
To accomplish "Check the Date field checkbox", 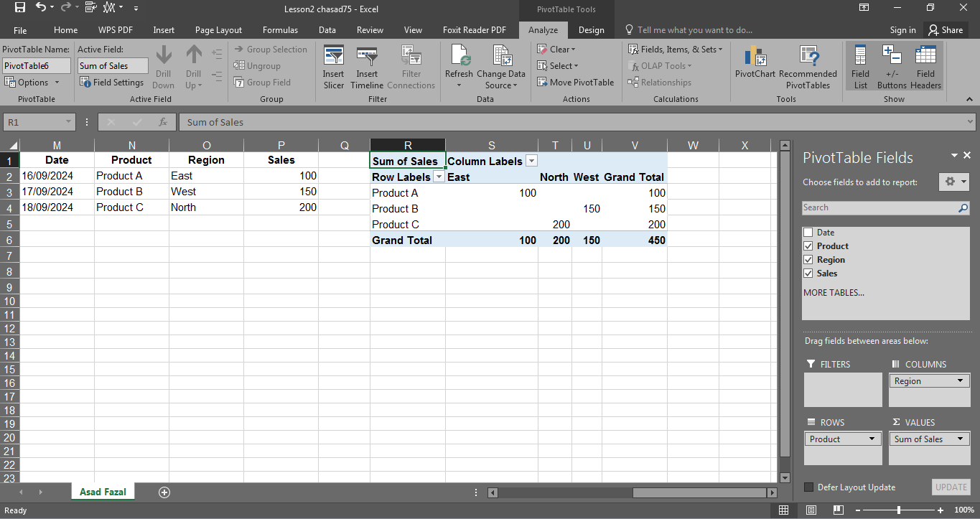I will (x=808, y=233).
